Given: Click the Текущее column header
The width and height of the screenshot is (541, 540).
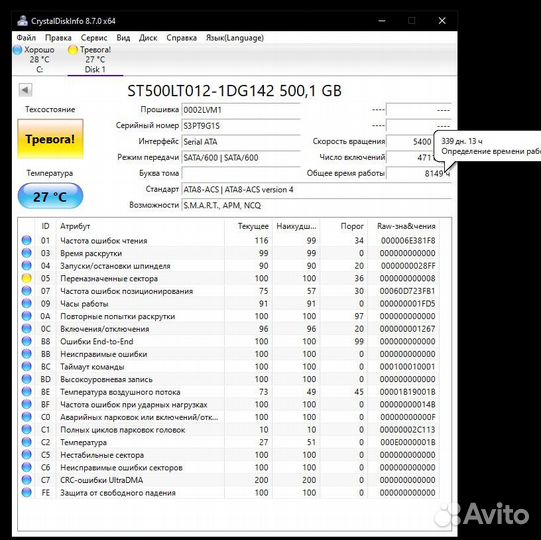Looking at the screenshot, I should pyautogui.click(x=248, y=226).
